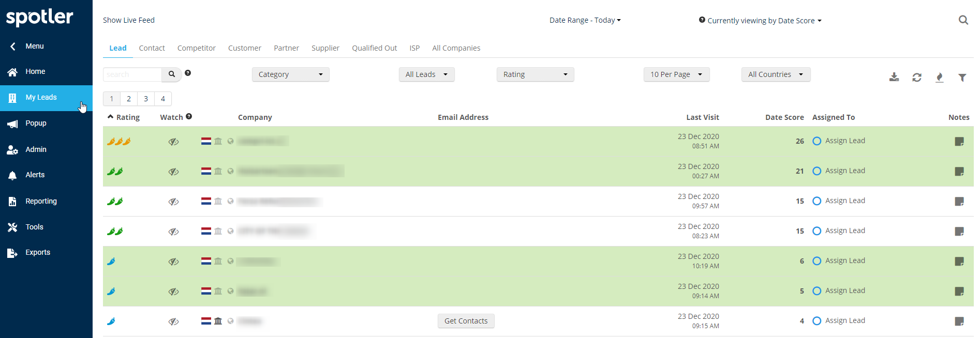Click into the search input field
The height and width of the screenshot is (338, 980).
132,74
